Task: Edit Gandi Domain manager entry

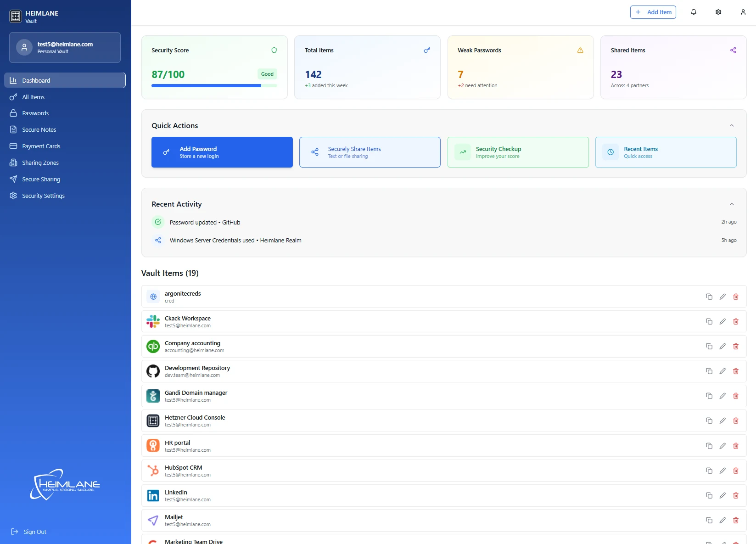Action: click(722, 396)
